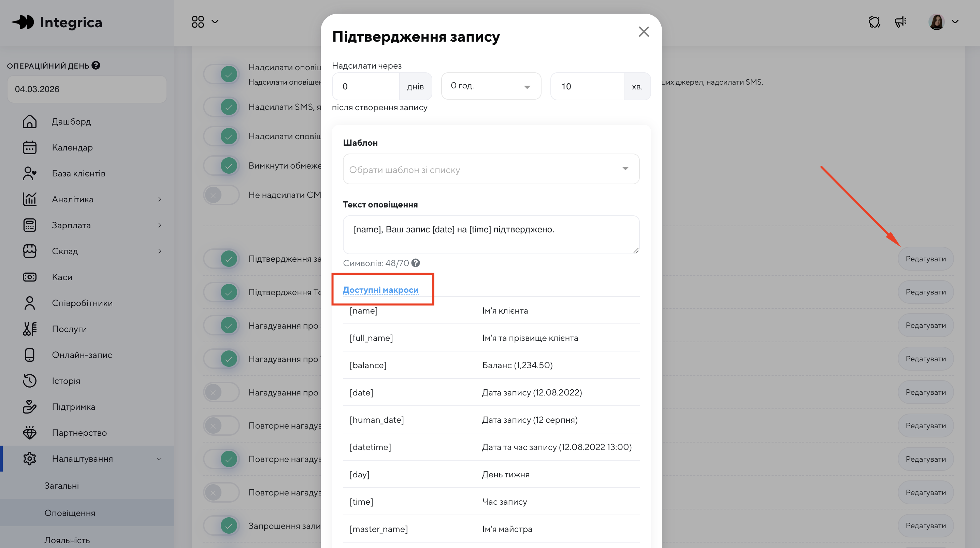Click the Послуги scissors icon
980x548 pixels.
tap(29, 329)
